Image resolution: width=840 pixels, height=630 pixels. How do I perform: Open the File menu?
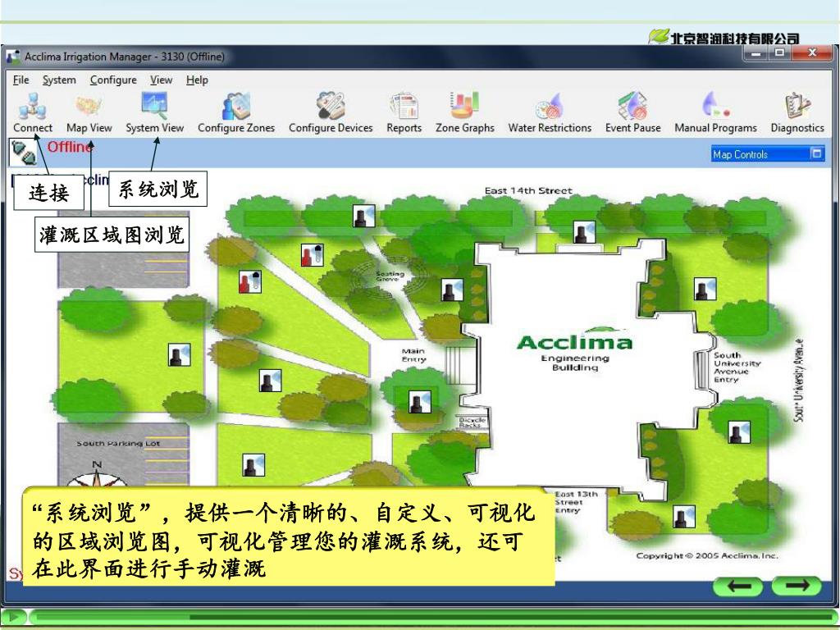tap(21, 80)
